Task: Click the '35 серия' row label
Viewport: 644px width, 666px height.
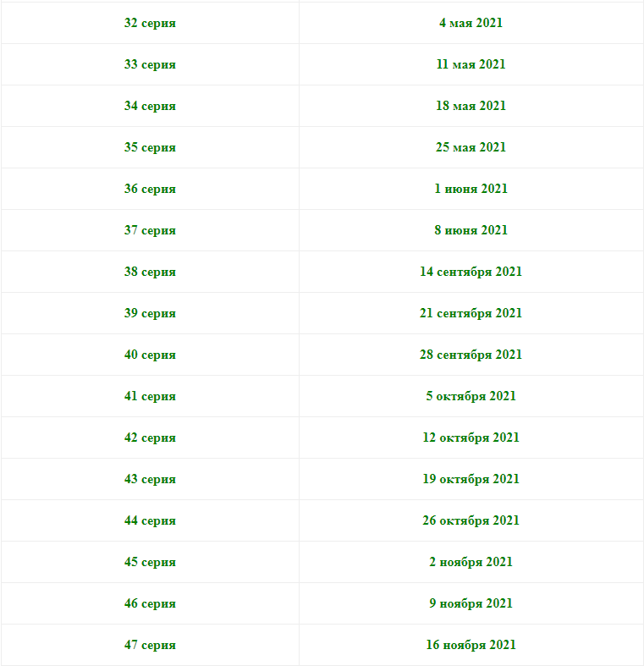Action: pyautogui.click(x=150, y=147)
